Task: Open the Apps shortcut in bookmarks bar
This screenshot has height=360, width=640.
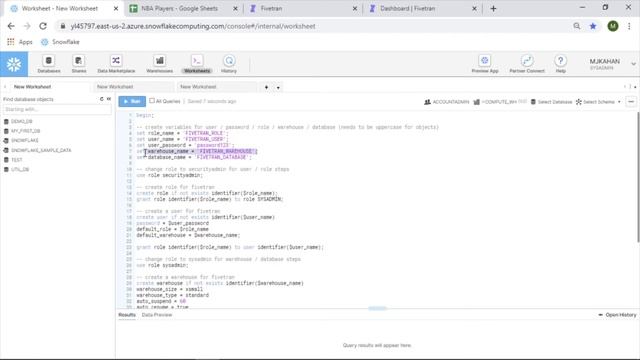Action: tap(20, 42)
